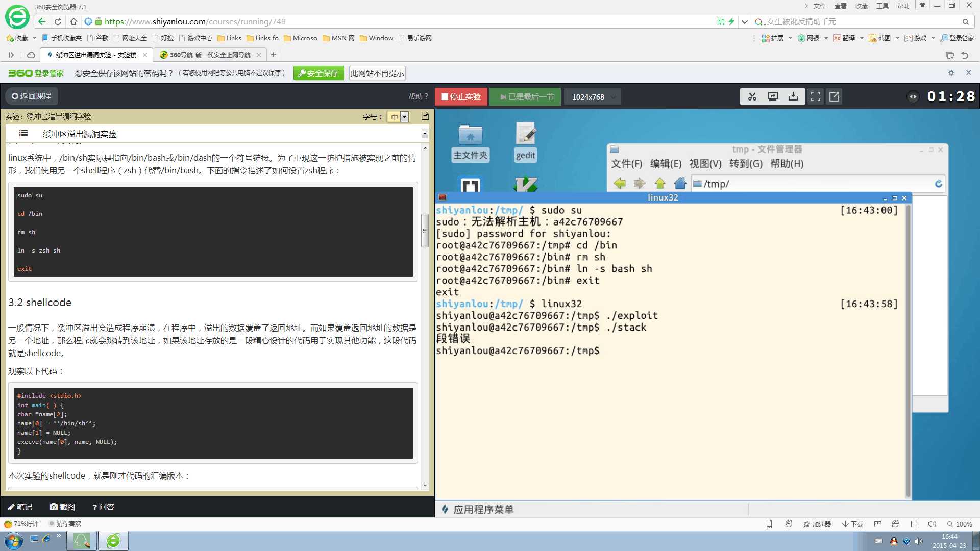Expand the 翻译 translate dropdown
The width and height of the screenshot is (980, 551).
pyautogui.click(x=862, y=38)
